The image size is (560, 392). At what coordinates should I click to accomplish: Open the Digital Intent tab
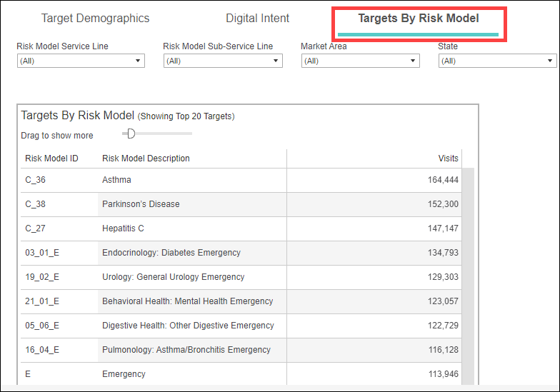tap(258, 19)
